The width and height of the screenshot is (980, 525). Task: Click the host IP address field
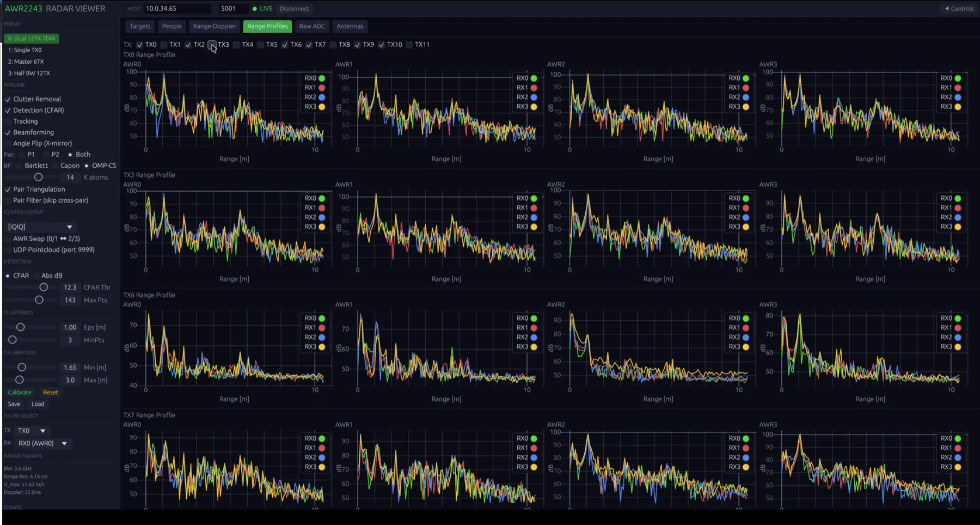(x=177, y=9)
